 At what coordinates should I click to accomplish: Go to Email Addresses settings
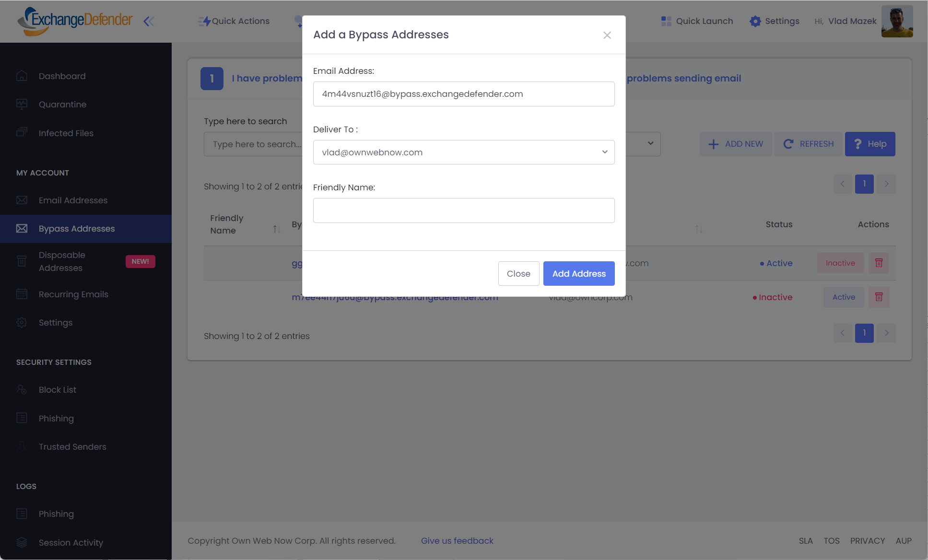[x=73, y=200]
